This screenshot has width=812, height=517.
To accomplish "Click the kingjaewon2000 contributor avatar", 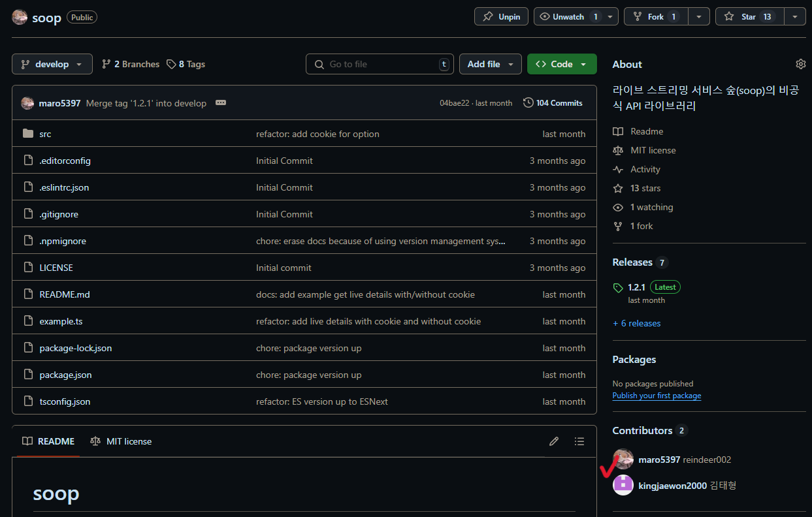I will click(623, 485).
